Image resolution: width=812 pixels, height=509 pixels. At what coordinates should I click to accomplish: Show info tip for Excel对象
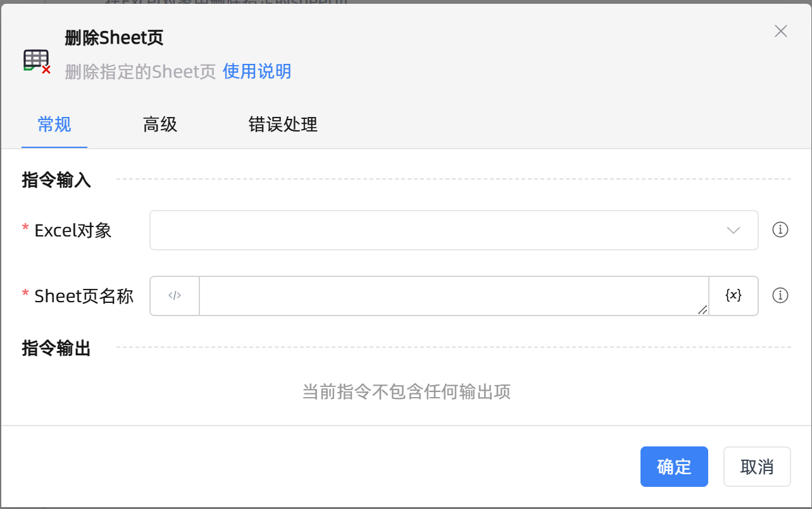point(780,230)
